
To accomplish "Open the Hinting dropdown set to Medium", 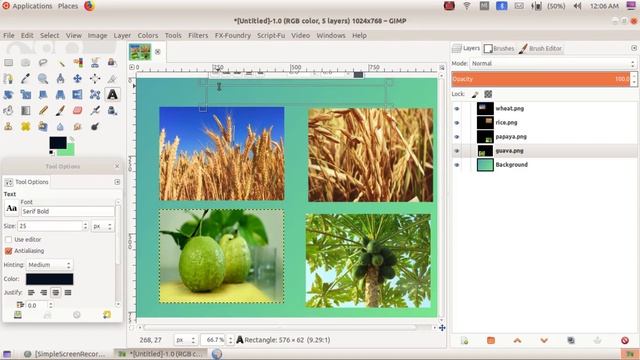I will pyautogui.click(x=50, y=265).
